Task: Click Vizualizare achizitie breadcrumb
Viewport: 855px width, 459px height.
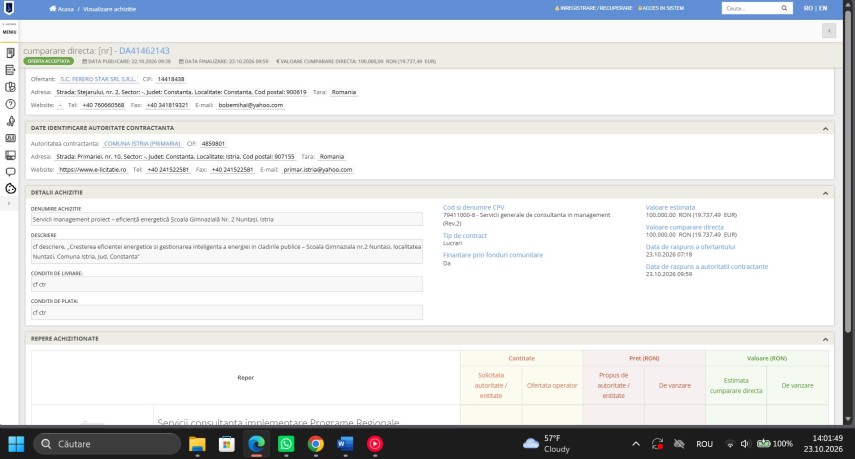Action: click(109, 9)
